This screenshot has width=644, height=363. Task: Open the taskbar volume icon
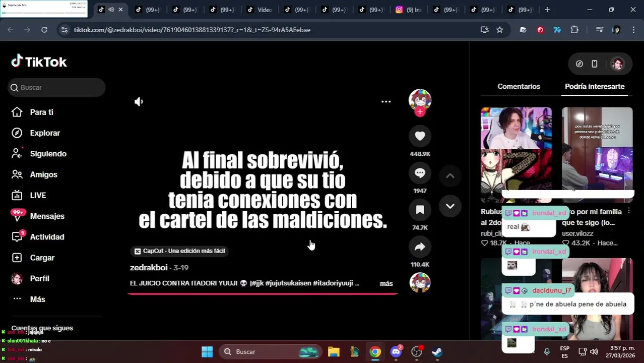click(594, 351)
